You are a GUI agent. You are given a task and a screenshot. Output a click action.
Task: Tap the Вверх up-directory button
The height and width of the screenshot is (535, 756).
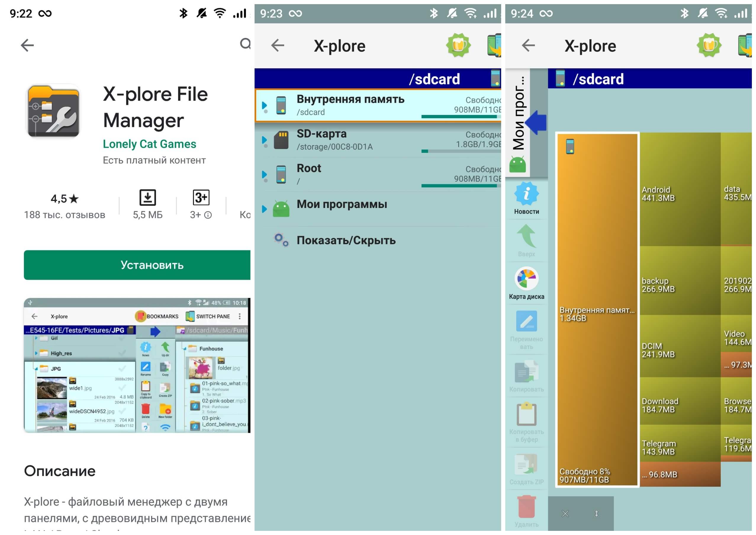[x=527, y=241]
